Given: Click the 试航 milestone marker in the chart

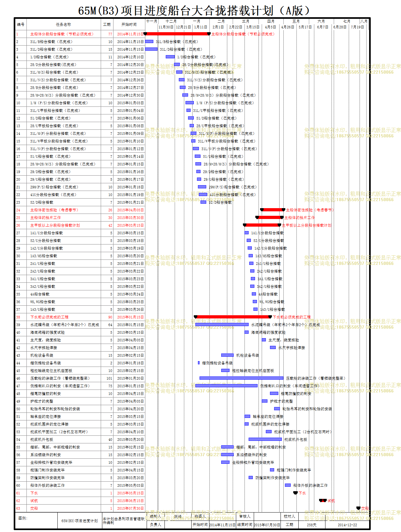Looking at the screenshot, I should coord(323,500).
